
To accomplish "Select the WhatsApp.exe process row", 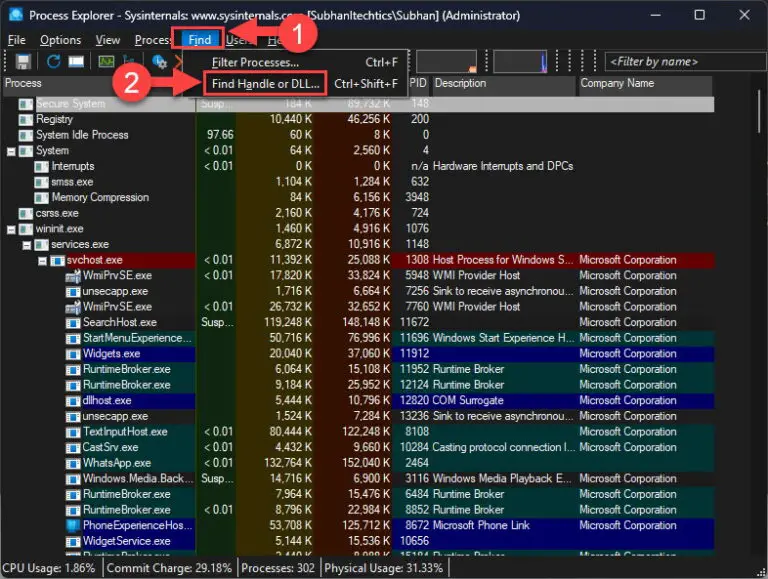I will pyautogui.click(x=116, y=463).
